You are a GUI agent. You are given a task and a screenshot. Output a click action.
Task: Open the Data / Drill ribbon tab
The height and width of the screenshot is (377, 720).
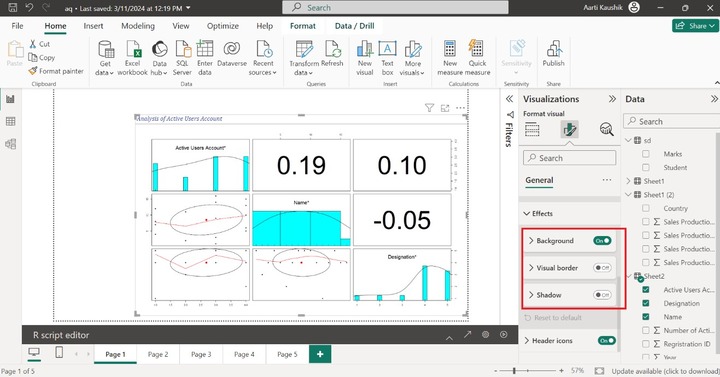pos(354,26)
